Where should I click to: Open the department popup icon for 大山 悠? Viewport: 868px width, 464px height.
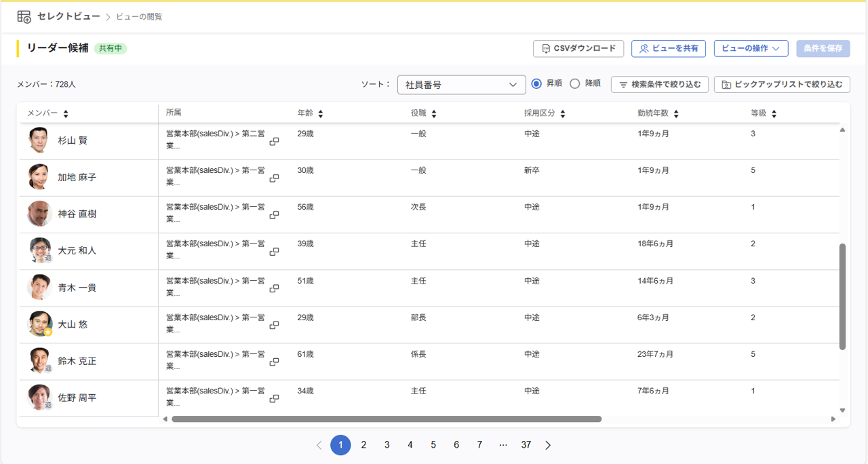click(x=275, y=325)
